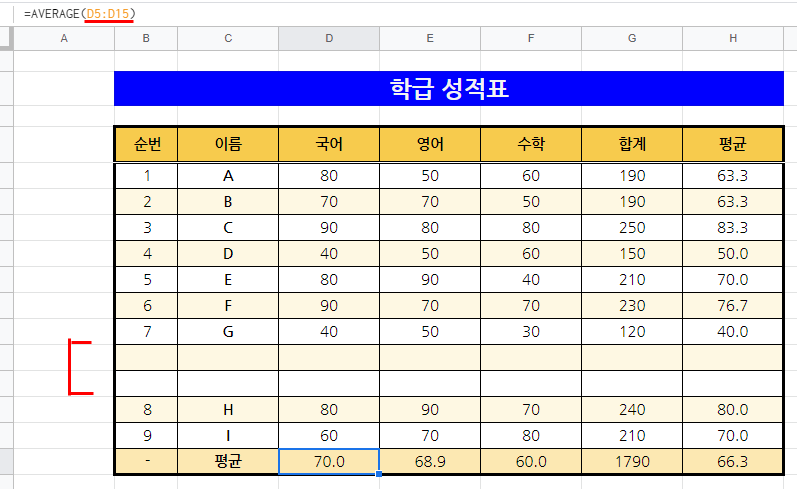Click student G's 합계 value 120
797x489 pixels.
pyautogui.click(x=632, y=331)
